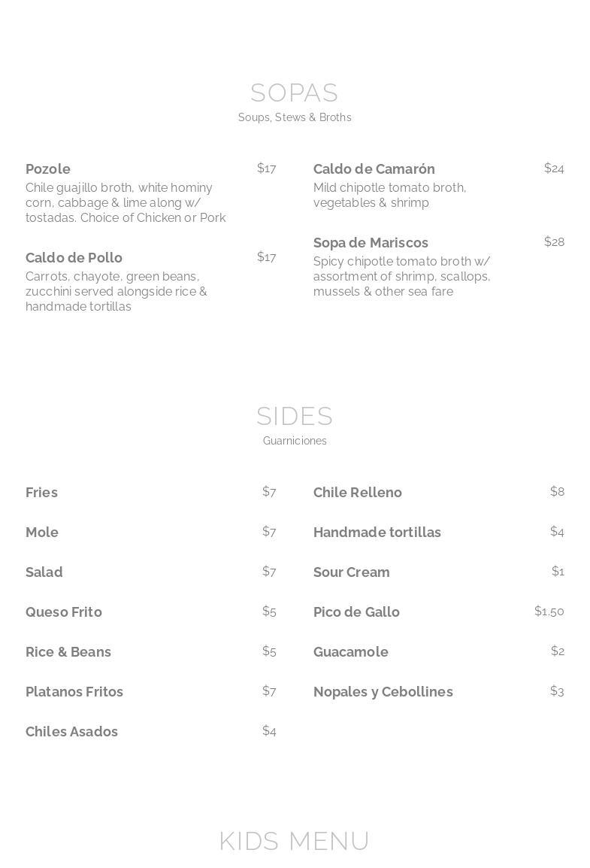Screen dimensions: 590x868
Task: Select the Pozole menu item title
Action: pos(48,169)
